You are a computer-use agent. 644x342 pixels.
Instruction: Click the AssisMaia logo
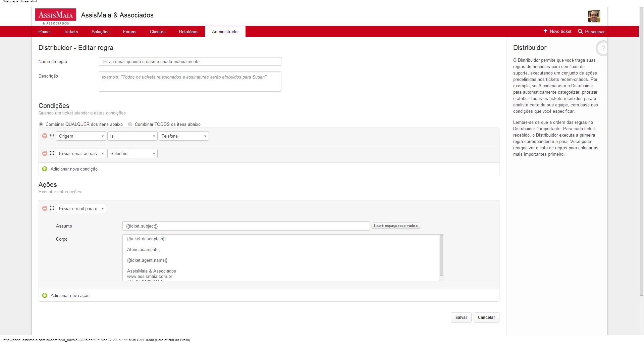(x=56, y=16)
